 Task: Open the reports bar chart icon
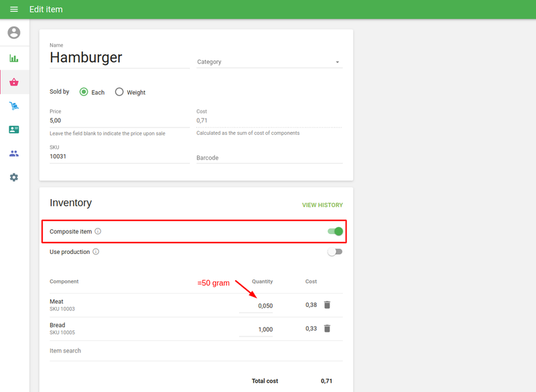14,58
